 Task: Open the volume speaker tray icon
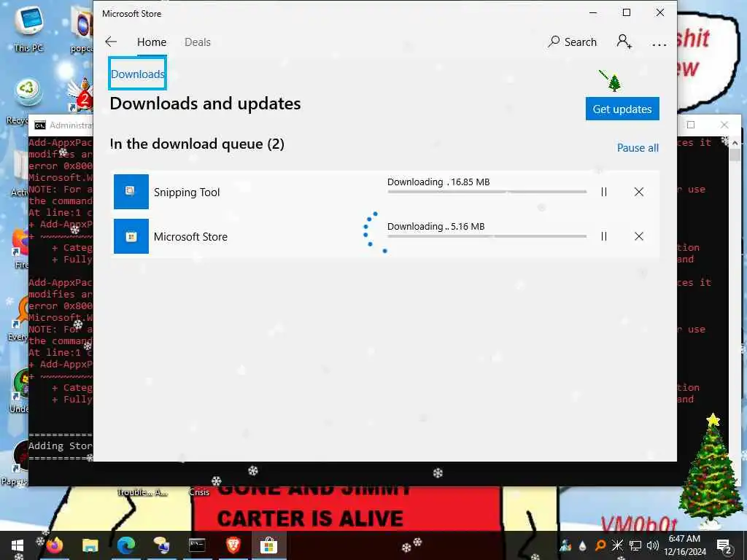653,545
